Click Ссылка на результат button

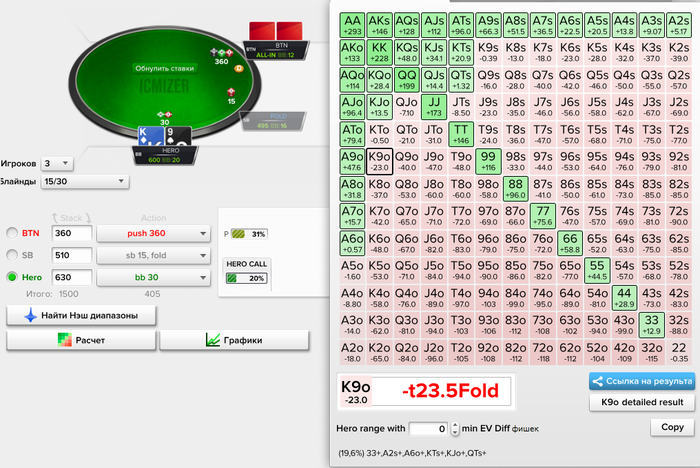[x=642, y=381]
